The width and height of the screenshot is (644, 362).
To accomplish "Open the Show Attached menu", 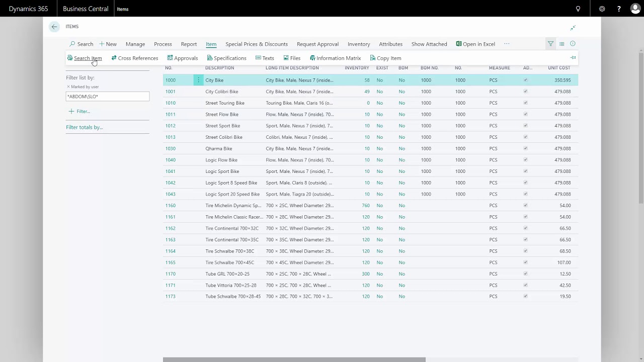I will point(429,44).
